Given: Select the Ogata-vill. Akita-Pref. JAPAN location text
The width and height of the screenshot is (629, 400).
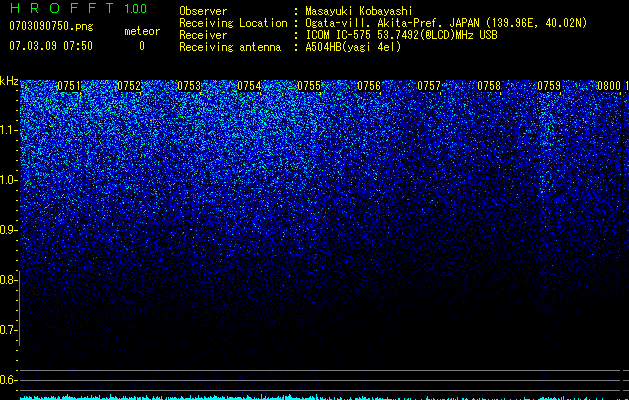Looking at the screenshot, I should pyautogui.click(x=446, y=23).
